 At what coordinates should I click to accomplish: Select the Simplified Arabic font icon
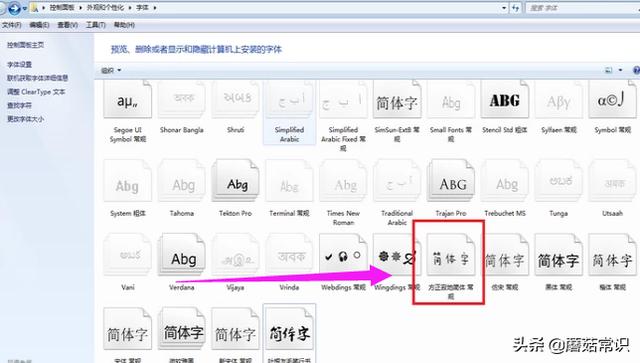tap(289, 100)
